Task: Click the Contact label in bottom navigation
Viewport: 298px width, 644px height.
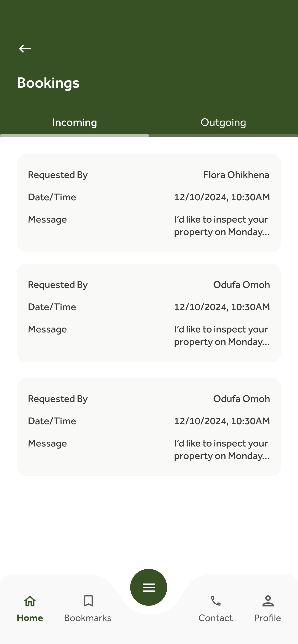Action: (215, 618)
